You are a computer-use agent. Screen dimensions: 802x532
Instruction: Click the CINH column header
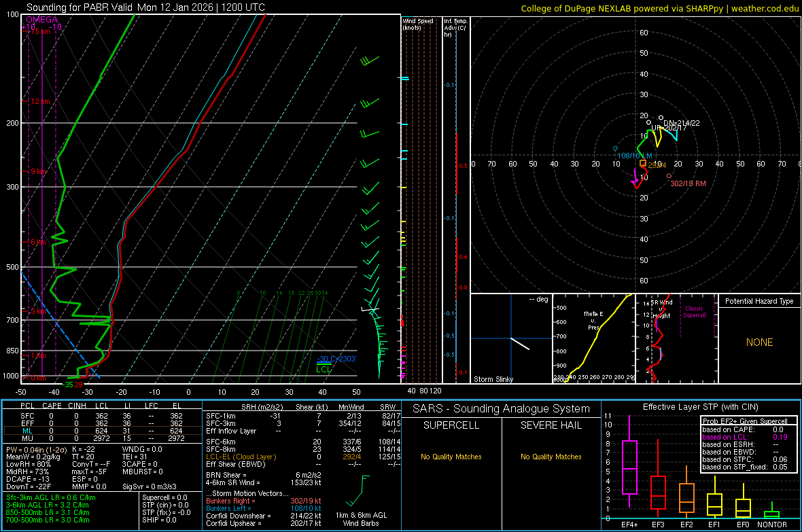pyautogui.click(x=77, y=406)
